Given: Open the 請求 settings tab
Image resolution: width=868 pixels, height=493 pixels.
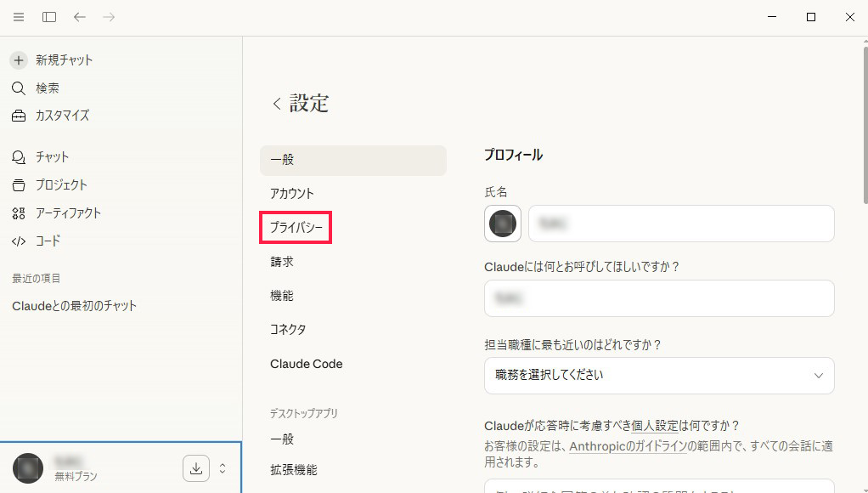Looking at the screenshot, I should click(282, 262).
